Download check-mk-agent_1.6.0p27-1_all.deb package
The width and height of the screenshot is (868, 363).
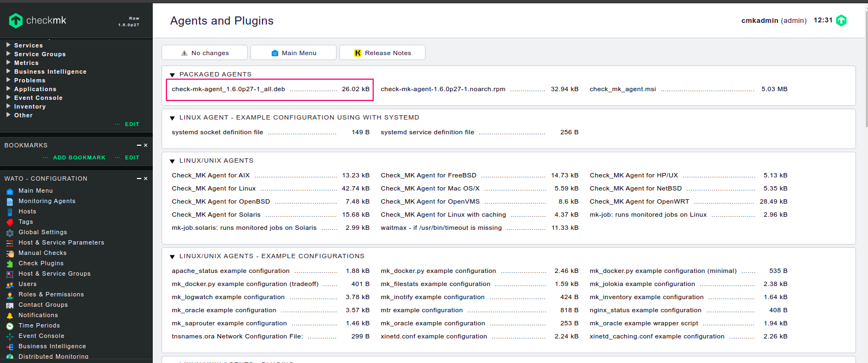(229, 89)
